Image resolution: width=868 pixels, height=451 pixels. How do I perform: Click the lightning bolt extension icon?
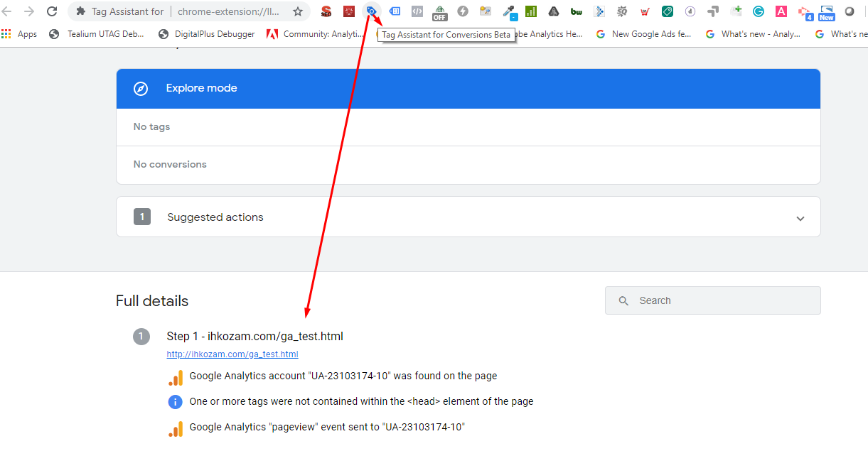click(x=463, y=11)
